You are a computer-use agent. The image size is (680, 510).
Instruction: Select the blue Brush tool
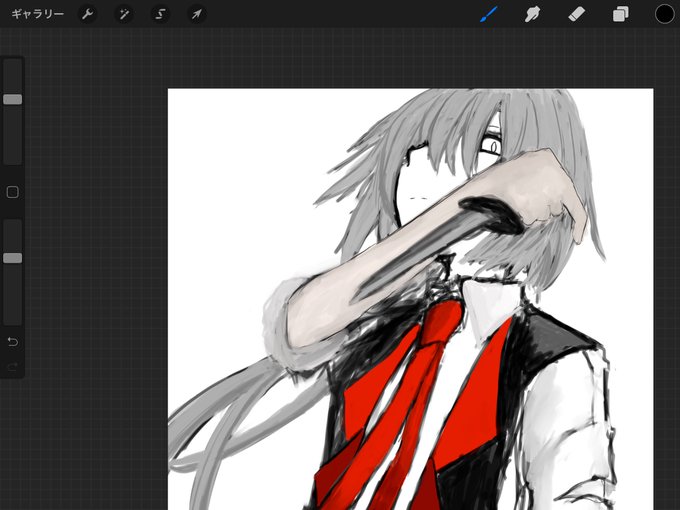point(489,14)
